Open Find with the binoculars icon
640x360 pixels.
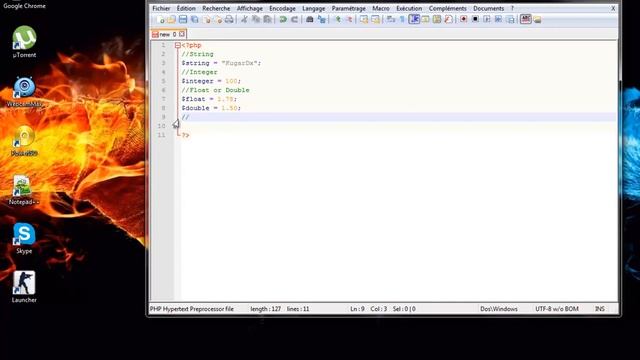tap(309, 19)
